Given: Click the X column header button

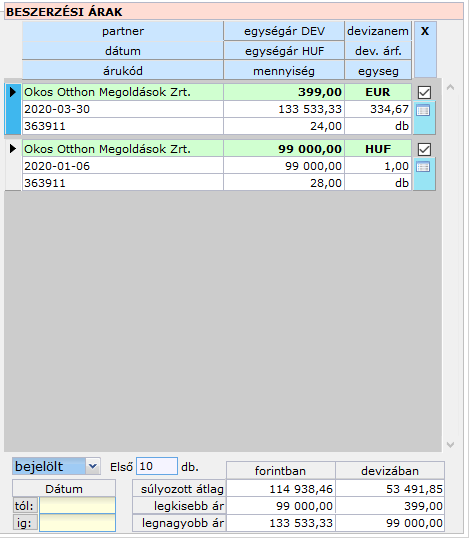Looking at the screenshot, I should point(425,50).
